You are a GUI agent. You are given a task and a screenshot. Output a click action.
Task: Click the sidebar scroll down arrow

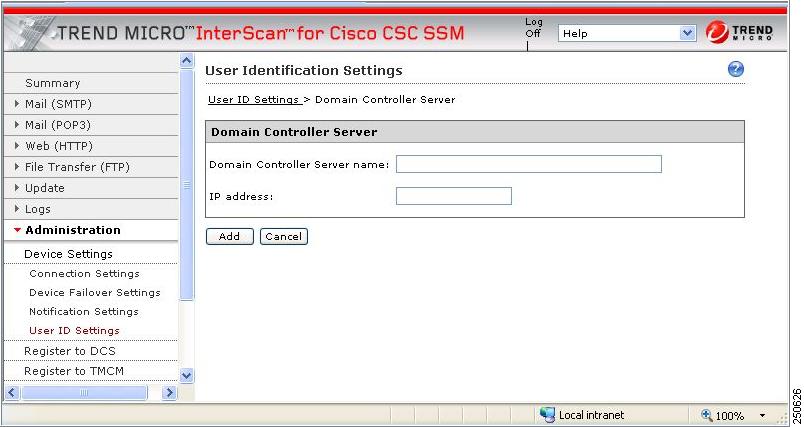pos(187,376)
